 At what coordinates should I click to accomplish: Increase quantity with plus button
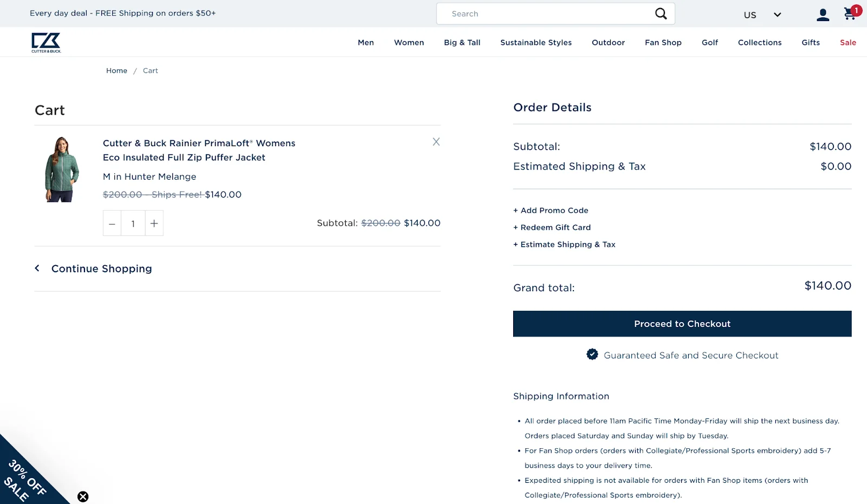(x=154, y=224)
